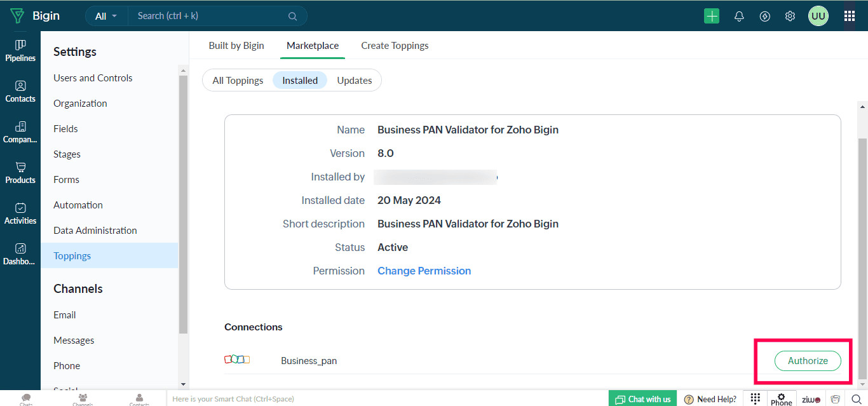This screenshot has height=406, width=868.
Task: Open the Phone icon in bottom bar
Action: 782,399
